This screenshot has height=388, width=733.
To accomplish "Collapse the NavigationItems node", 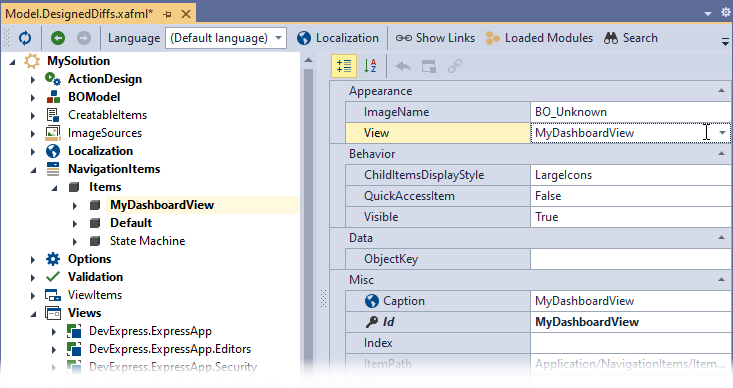I will (x=33, y=170).
